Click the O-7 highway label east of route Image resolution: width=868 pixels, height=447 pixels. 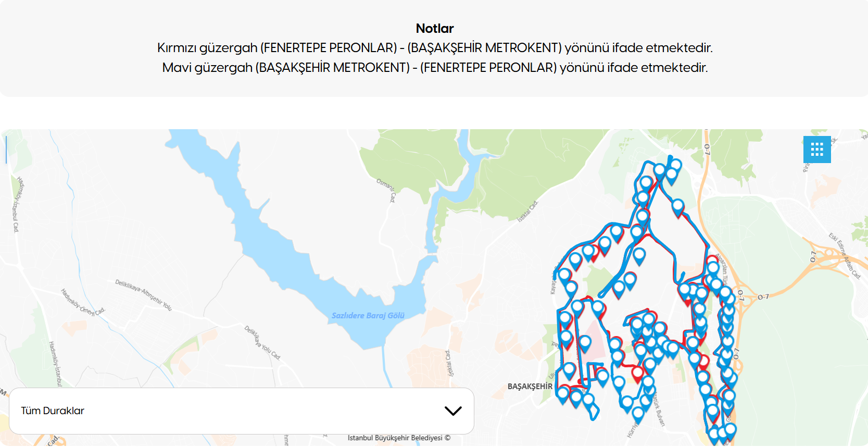(x=763, y=297)
